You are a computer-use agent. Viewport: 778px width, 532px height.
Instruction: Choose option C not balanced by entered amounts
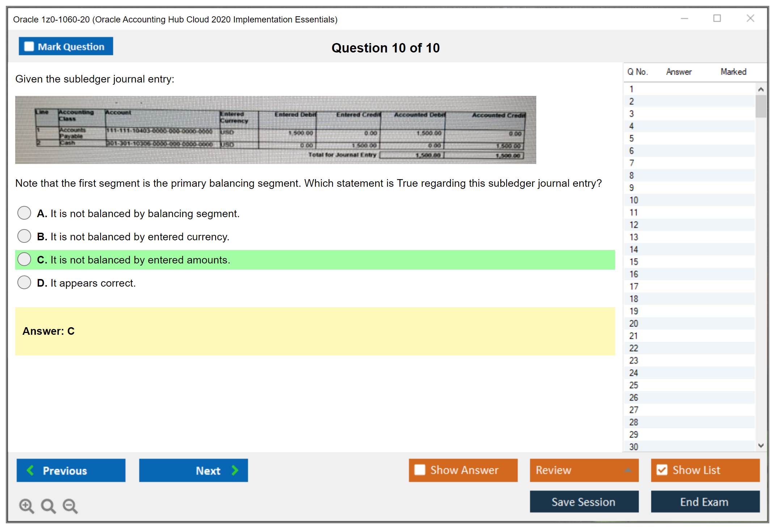pos(24,259)
